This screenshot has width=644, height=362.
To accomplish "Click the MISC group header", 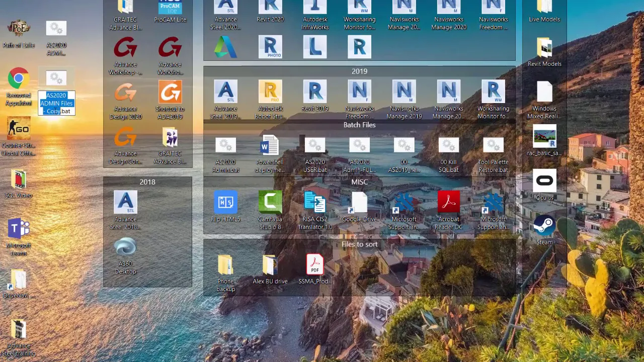I will click(x=359, y=182).
